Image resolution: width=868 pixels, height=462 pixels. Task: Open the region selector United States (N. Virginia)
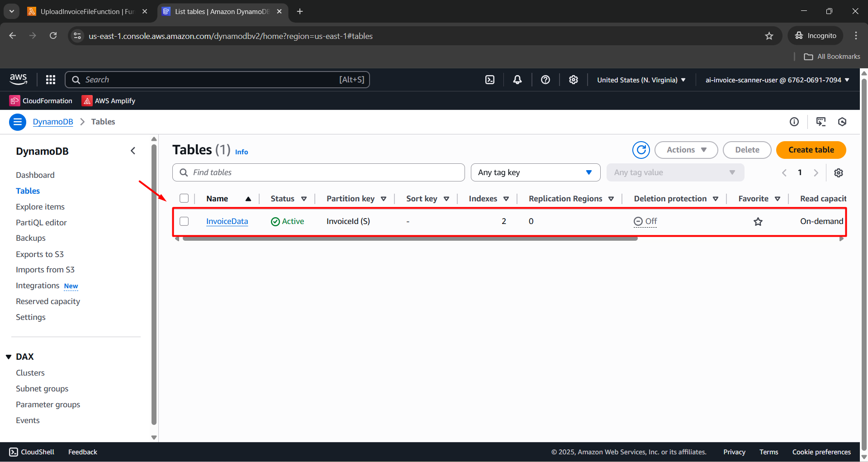tap(641, 80)
